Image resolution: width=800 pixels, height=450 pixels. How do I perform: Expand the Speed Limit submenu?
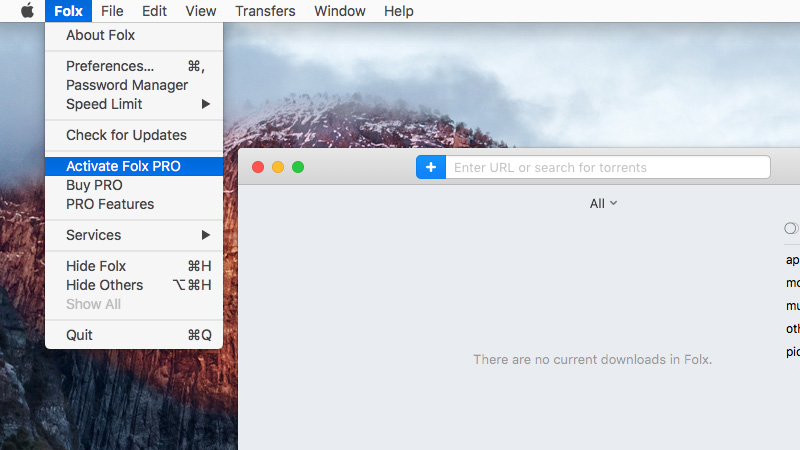pos(134,104)
